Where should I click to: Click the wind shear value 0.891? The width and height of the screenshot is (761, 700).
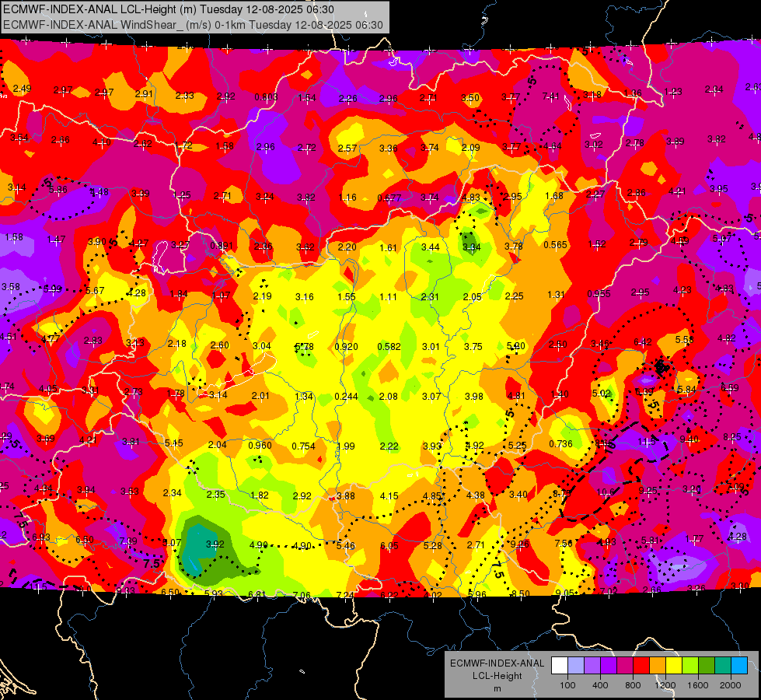222,246
